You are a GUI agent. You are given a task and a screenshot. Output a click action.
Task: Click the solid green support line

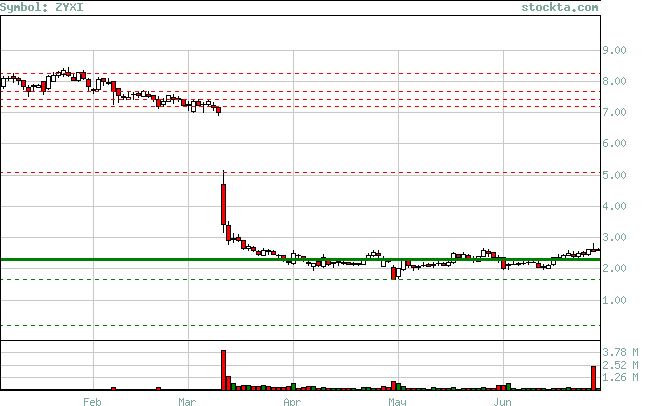click(x=300, y=259)
